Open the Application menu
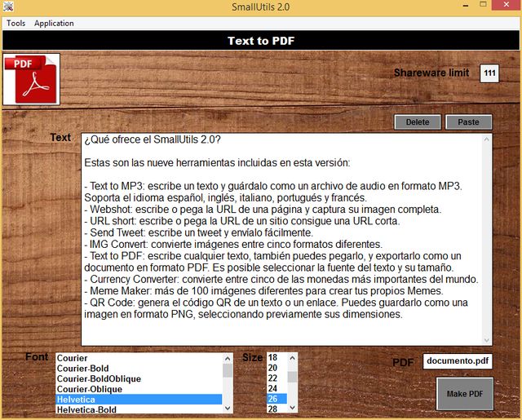The width and height of the screenshot is (522, 420). click(54, 24)
